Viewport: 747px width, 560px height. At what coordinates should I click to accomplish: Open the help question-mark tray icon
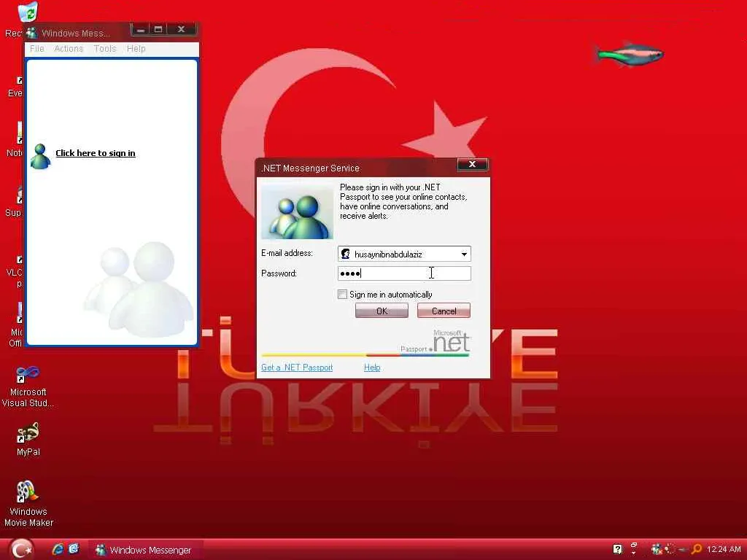tap(617, 550)
